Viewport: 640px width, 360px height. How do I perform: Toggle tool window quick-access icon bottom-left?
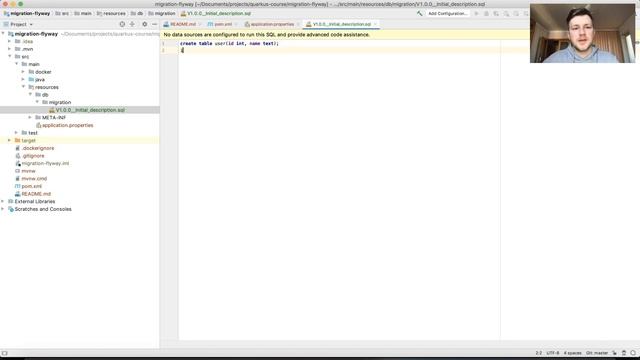(4, 353)
